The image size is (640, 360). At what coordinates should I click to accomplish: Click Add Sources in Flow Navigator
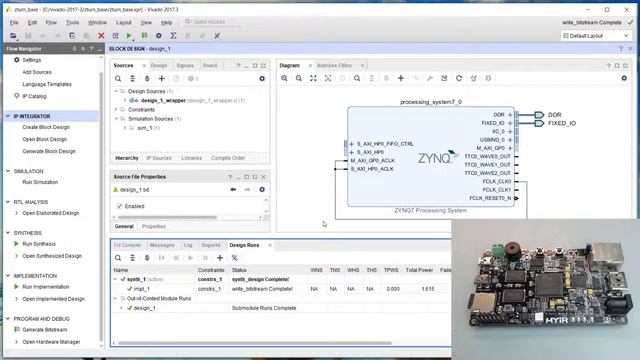[37, 72]
